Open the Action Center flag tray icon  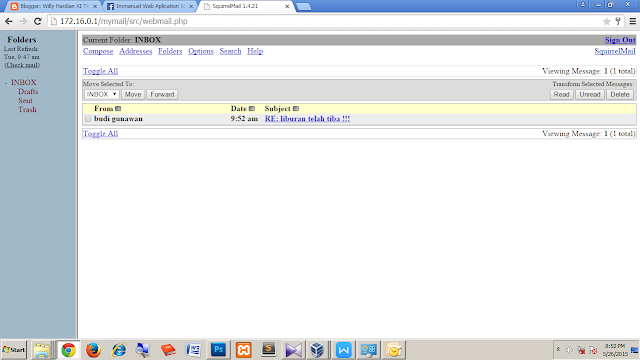pos(593,350)
